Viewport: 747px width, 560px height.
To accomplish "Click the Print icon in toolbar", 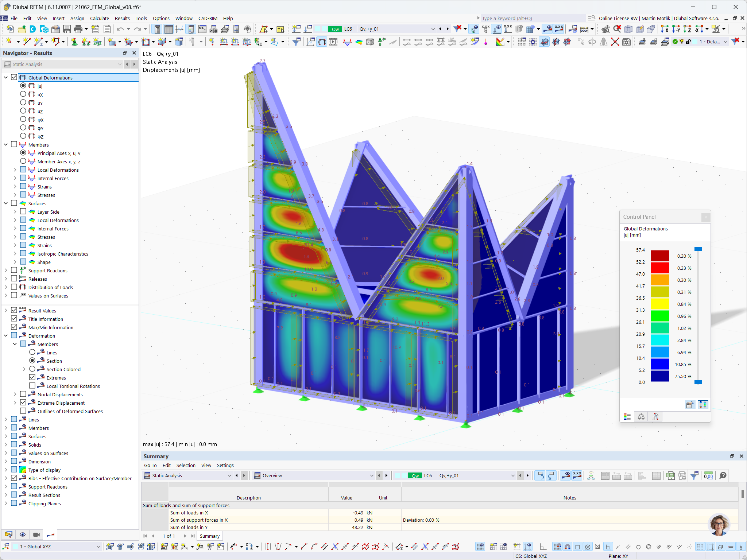I will click(78, 29).
